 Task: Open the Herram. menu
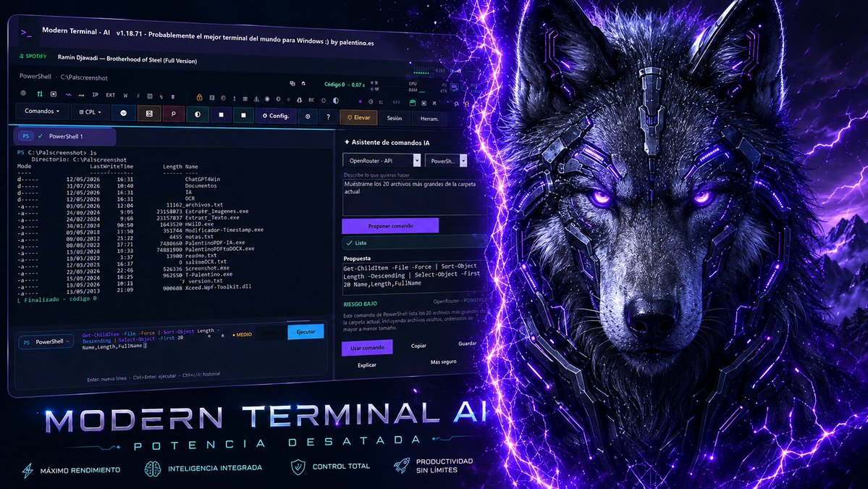[x=429, y=119]
